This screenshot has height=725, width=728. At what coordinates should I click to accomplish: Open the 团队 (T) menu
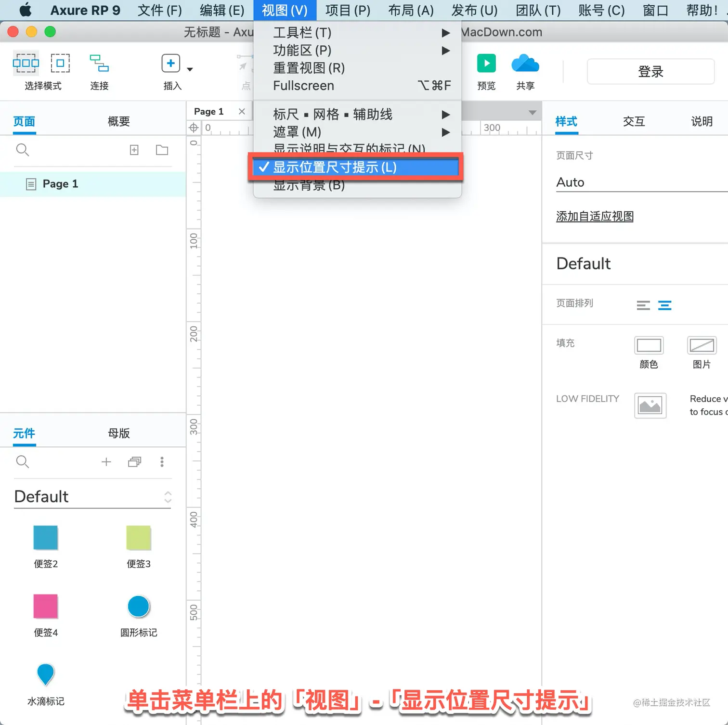(x=538, y=10)
